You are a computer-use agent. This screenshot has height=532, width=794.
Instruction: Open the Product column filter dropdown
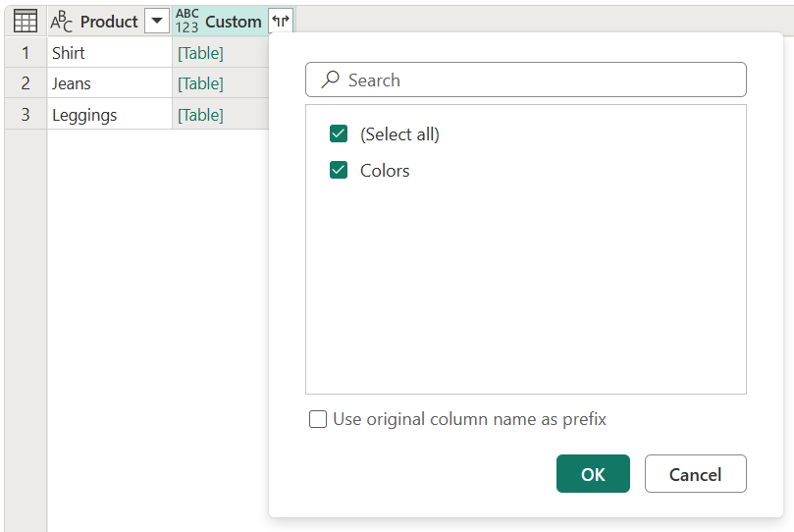(x=156, y=21)
